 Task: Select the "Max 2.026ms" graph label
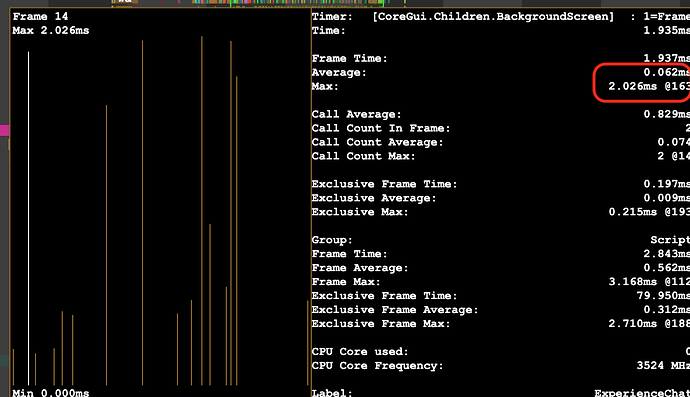[51, 31]
